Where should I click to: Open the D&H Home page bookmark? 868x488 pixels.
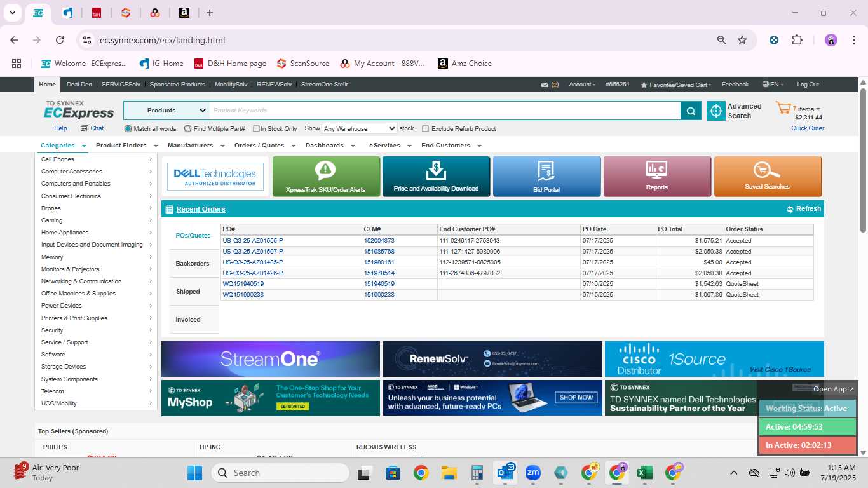[230, 64]
